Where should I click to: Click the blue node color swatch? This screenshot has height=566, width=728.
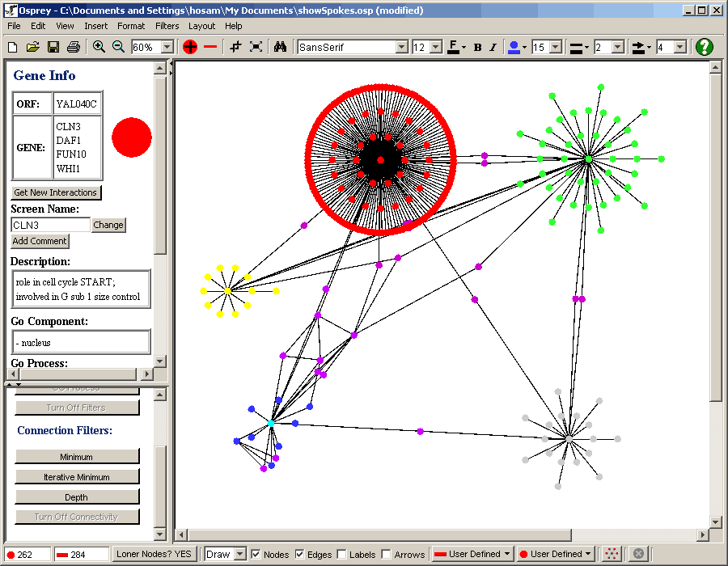click(513, 47)
